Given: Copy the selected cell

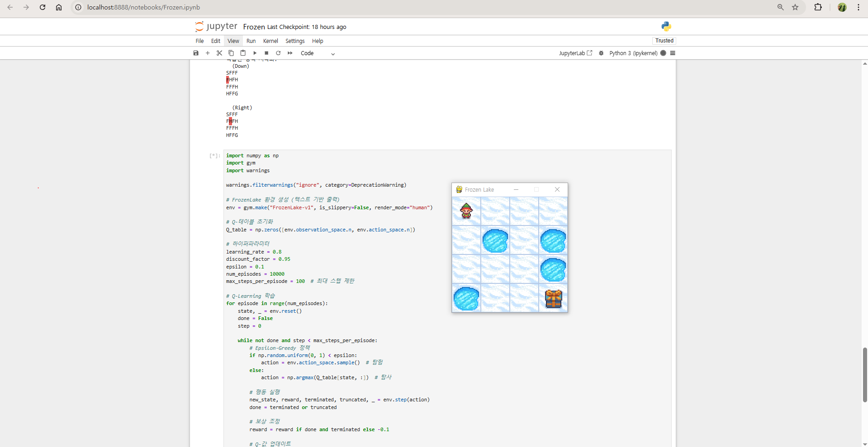Looking at the screenshot, I should (x=231, y=53).
